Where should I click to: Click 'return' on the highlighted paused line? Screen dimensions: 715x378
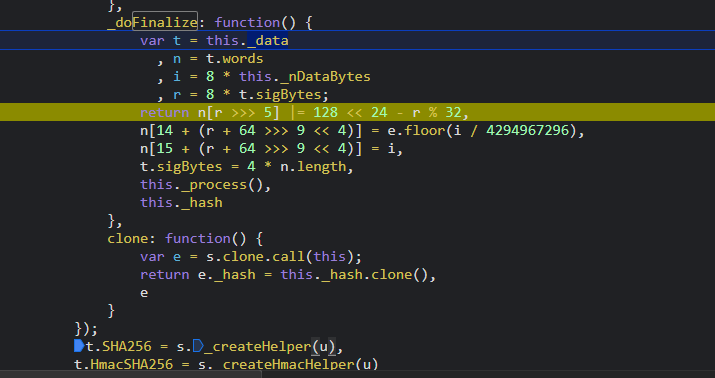tap(165, 113)
